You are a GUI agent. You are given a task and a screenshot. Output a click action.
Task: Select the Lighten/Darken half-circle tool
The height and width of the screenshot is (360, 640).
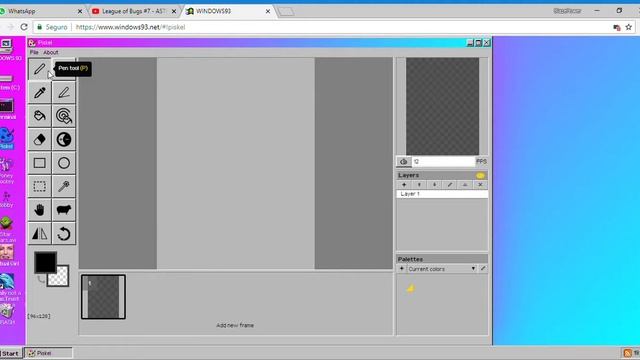pyautogui.click(x=64, y=140)
